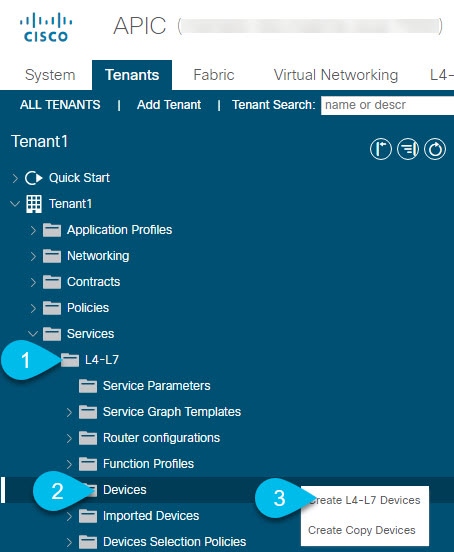This screenshot has height=552, width=454.
Task: Select Service Parameters in the tree
Action: 157,386
